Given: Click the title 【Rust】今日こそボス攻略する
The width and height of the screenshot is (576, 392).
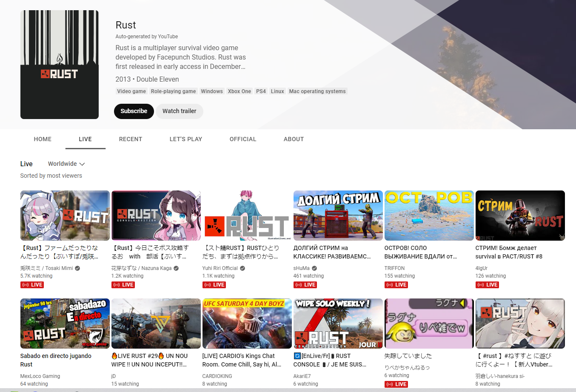Looking at the screenshot, I should click(x=150, y=252).
